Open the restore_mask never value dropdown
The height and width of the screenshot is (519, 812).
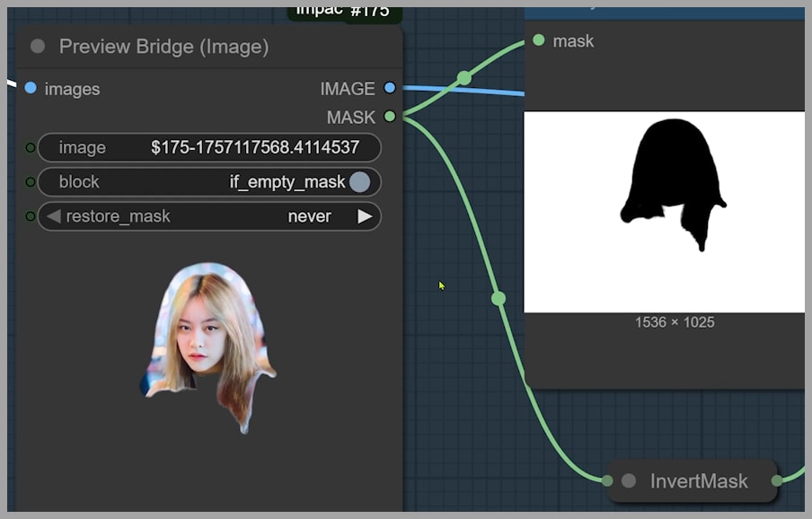(309, 216)
